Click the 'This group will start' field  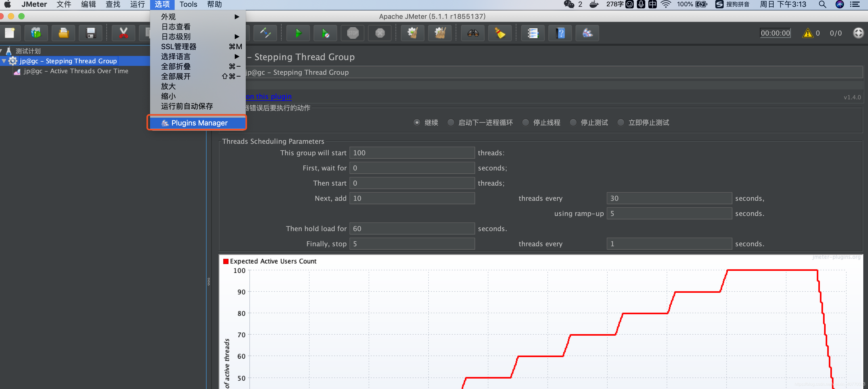(x=412, y=153)
